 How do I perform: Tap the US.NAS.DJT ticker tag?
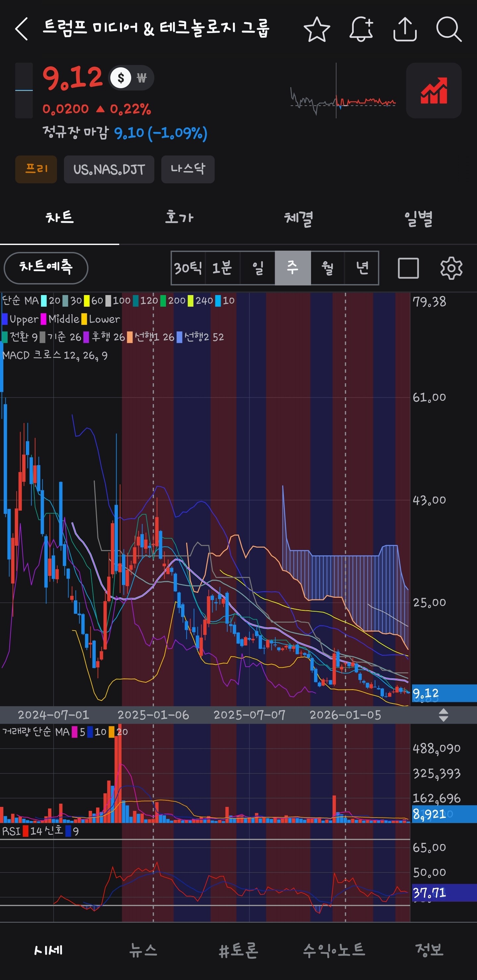coord(109,169)
